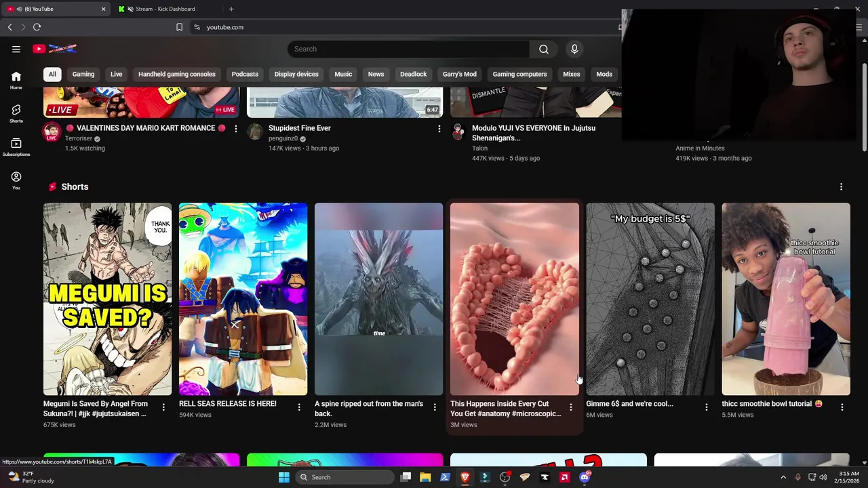
Task: Play the MEGUMI IS SAVED short thumbnail
Action: [108, 299]
